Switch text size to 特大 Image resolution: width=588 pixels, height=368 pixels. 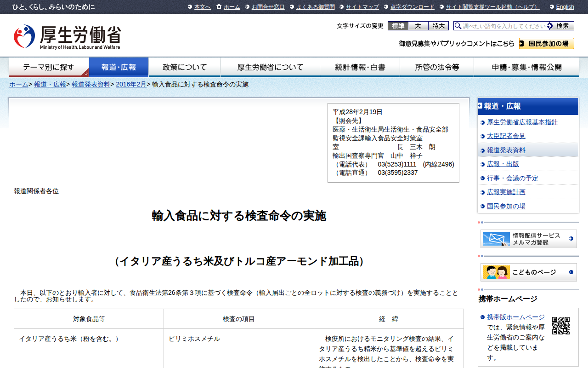[x=438, y=26]
